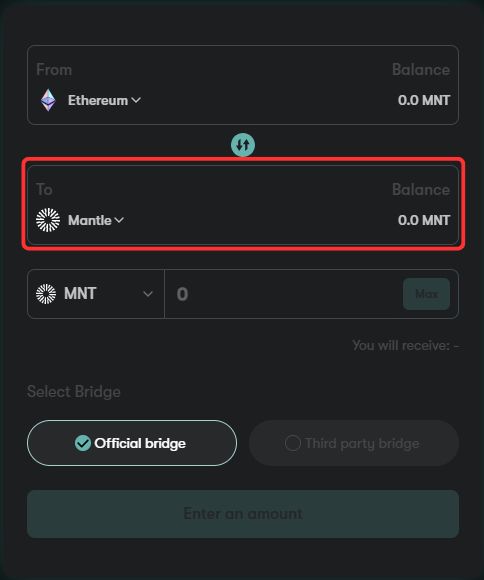Expand the Mantle network dropdown chevron
This screenshot has width=484, height=580.
coord(119,220)
